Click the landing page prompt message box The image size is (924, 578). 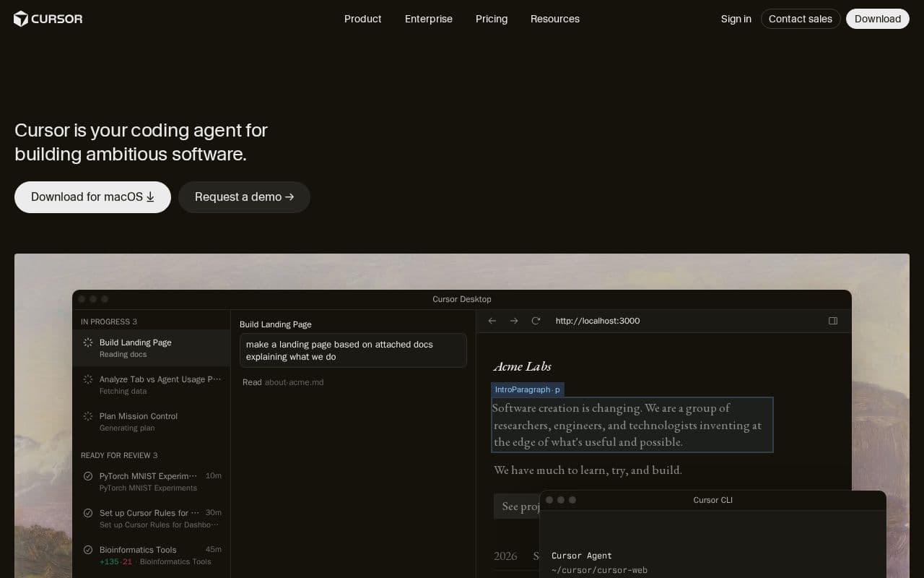tap(353, 350)
